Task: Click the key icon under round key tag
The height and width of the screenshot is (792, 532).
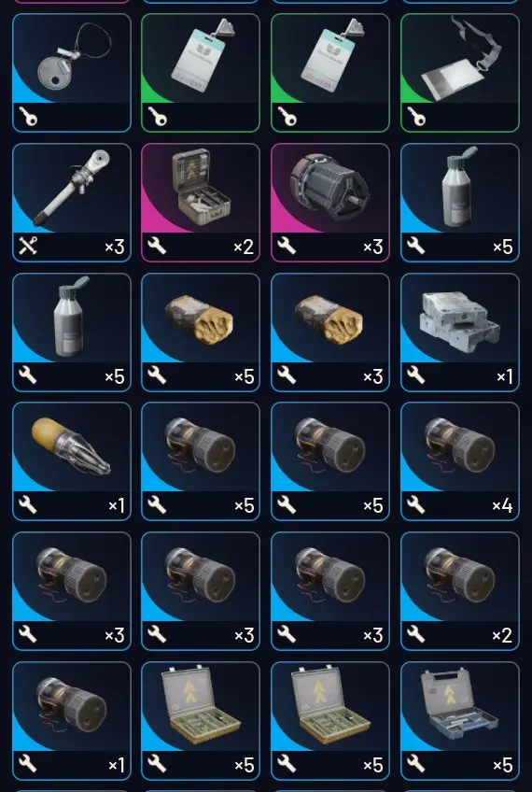Action: pyautogui.click(x=28, y=117)
